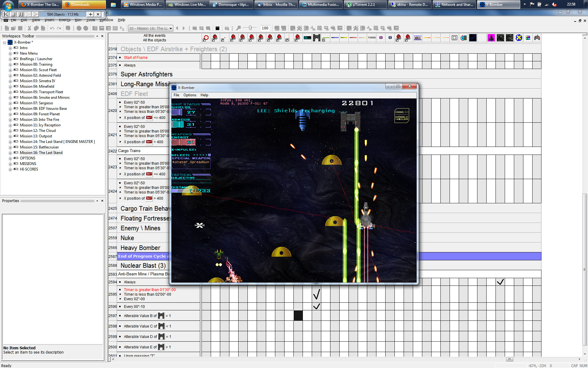Select the 'Super Astrofighters' event group
588x368 pixels.
tap(146, 74)
